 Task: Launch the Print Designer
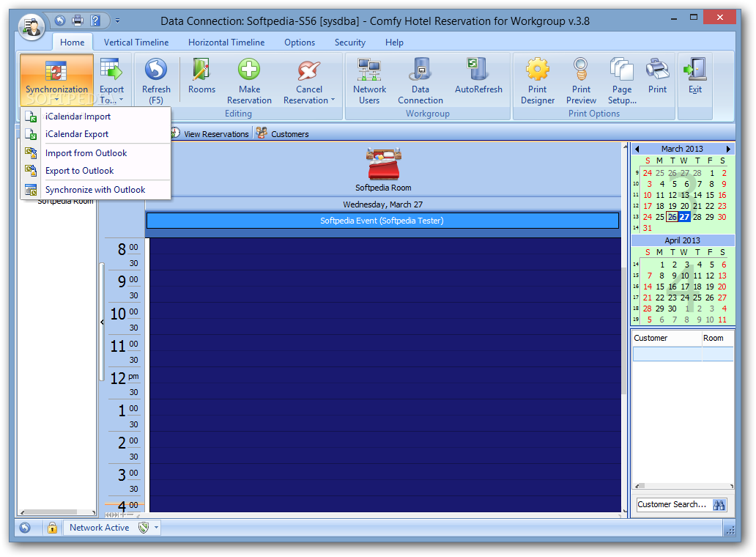(537, 81)
